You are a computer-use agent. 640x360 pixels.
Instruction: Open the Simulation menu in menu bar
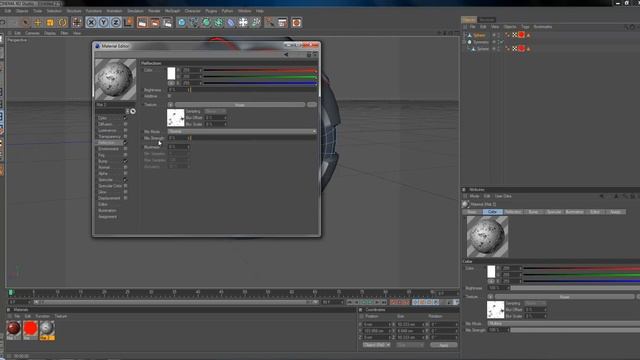coord(135,11)
